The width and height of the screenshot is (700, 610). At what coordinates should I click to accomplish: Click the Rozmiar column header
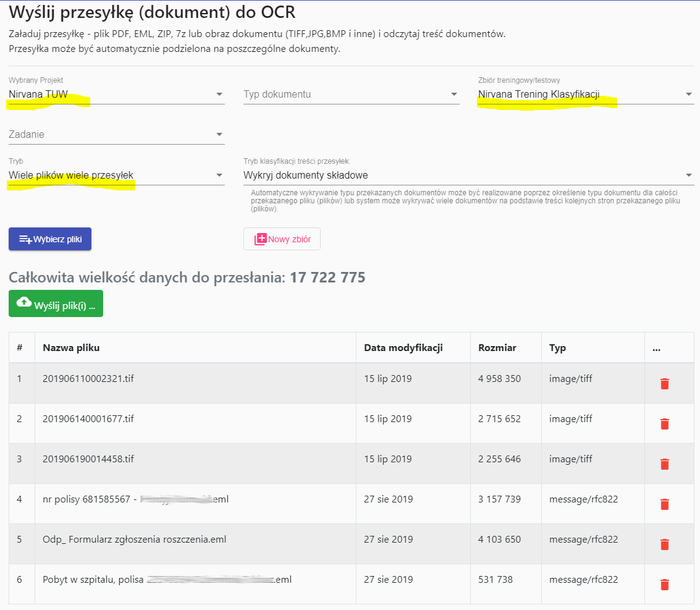(497, 347)
